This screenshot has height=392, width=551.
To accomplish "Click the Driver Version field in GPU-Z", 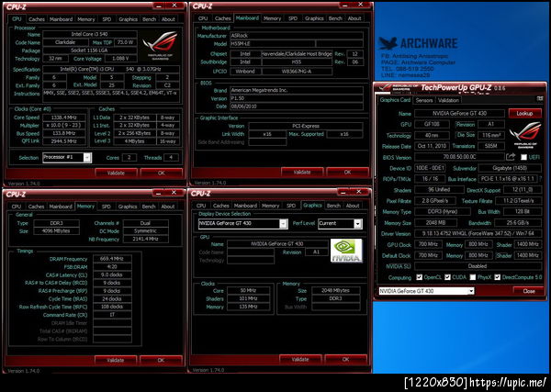I will coord(478,233).
